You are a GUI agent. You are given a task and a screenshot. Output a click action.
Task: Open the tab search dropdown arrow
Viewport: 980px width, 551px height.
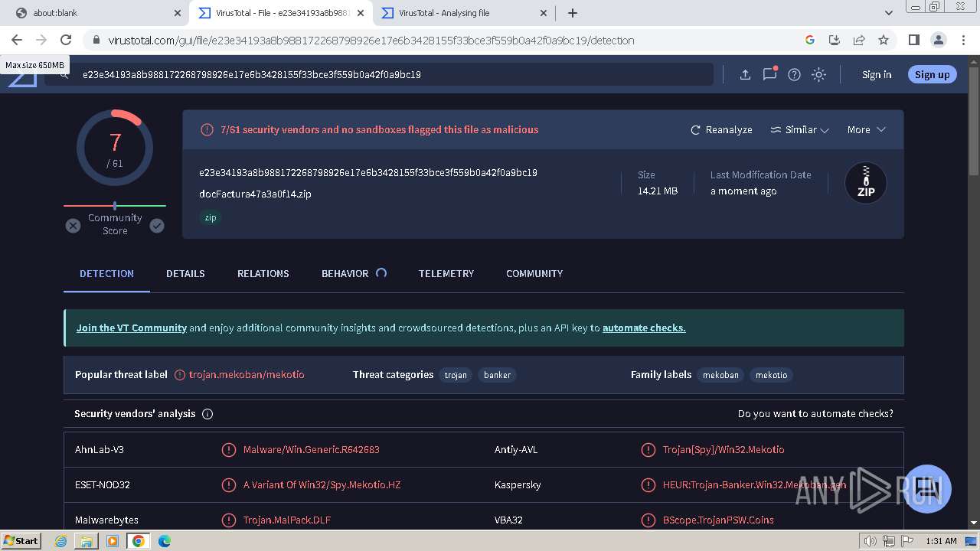(x=888, y=13)
